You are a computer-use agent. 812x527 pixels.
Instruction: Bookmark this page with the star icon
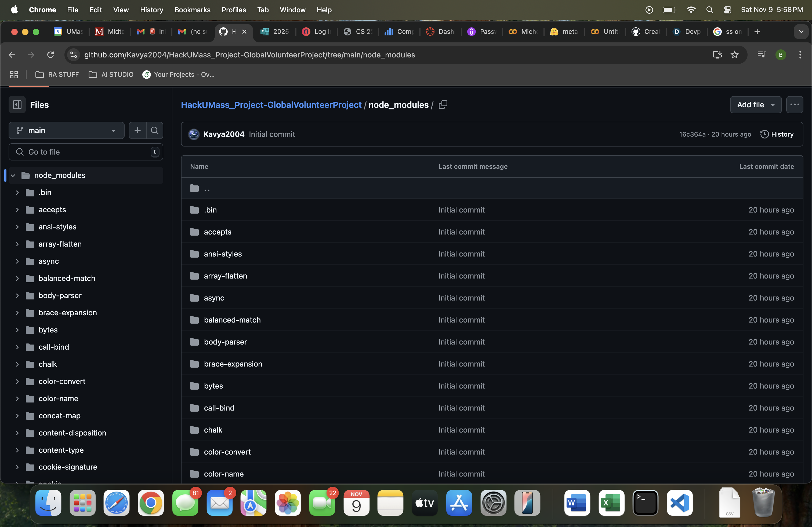(735, 54)
